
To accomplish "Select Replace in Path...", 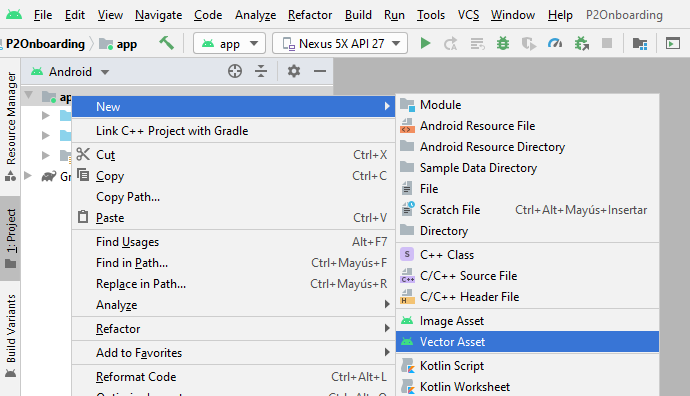I will pyautogui.click(x=233, y=284).
